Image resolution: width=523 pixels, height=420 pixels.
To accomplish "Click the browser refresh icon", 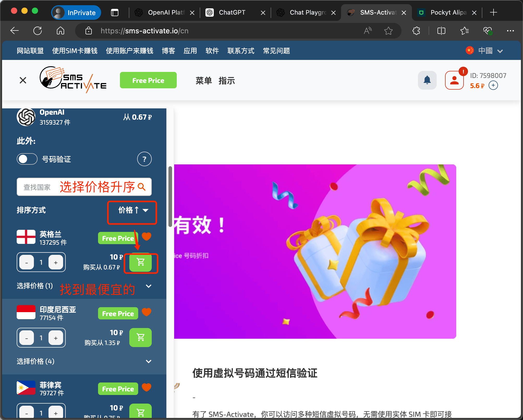I will point(38,31).
